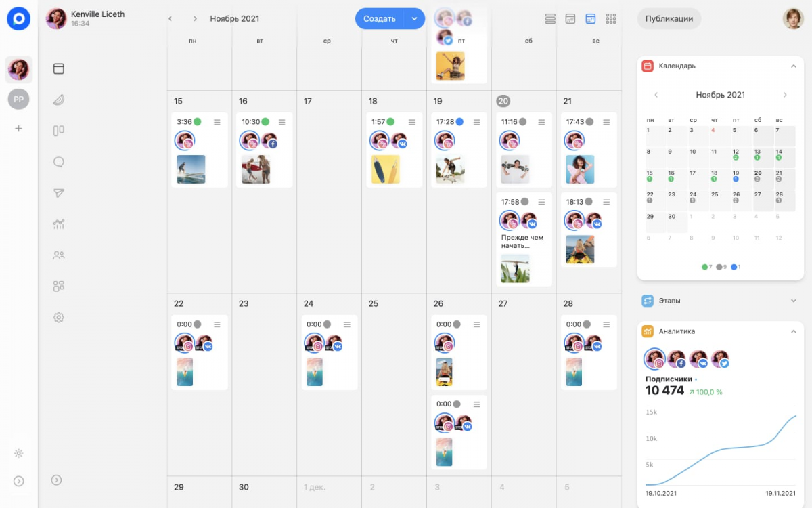Open the calendar section in the sidebar
The height and width of the screenshot is (508, 812).
(59, 68)
